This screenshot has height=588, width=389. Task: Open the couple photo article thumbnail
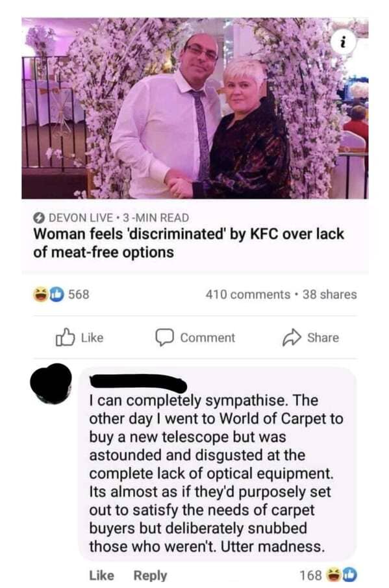[x=195, y=108]
